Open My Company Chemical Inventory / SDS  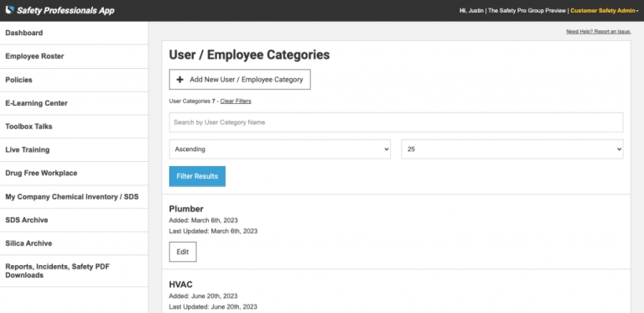[74, 196]
